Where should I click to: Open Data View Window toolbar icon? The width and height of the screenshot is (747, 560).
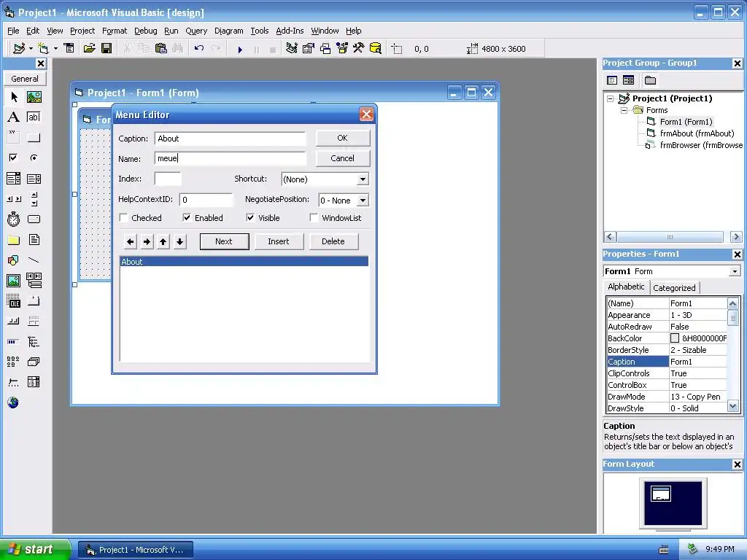[x=376, y=49]
